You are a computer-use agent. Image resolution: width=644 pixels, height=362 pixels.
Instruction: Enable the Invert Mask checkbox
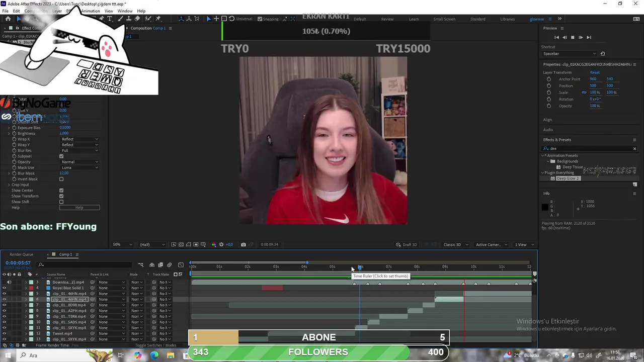[x=61, y=179]
